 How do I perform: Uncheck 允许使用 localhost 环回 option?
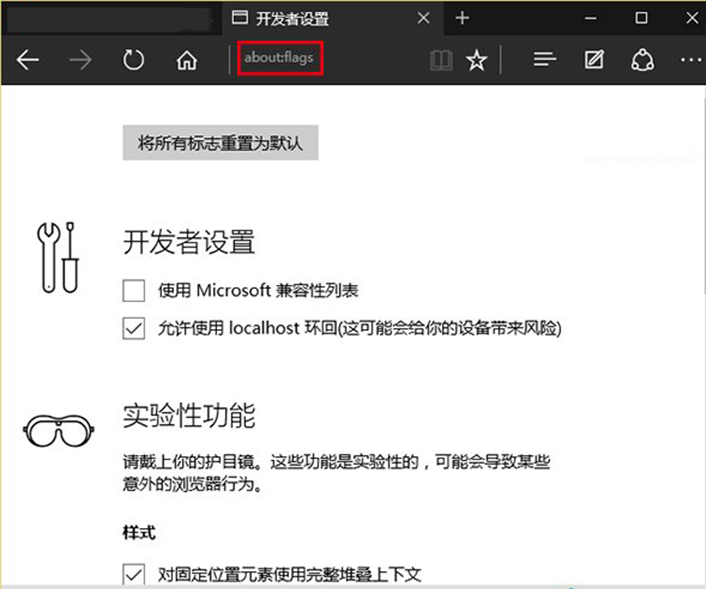tap(134, 328)
